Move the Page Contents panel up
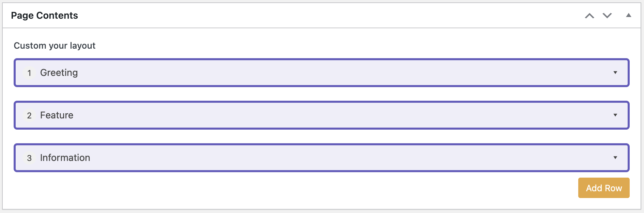 pyautogui.click(x=589, y=16)
